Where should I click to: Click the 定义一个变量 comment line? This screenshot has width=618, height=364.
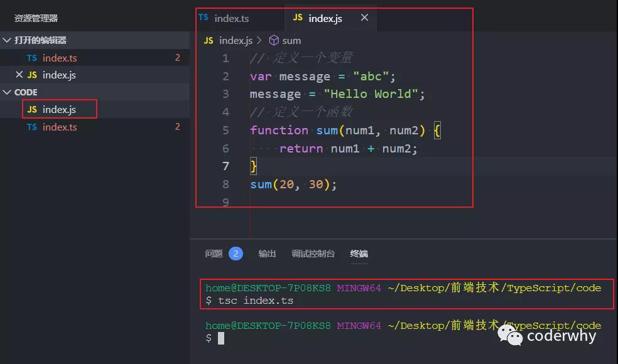click(x=301, y=58)
